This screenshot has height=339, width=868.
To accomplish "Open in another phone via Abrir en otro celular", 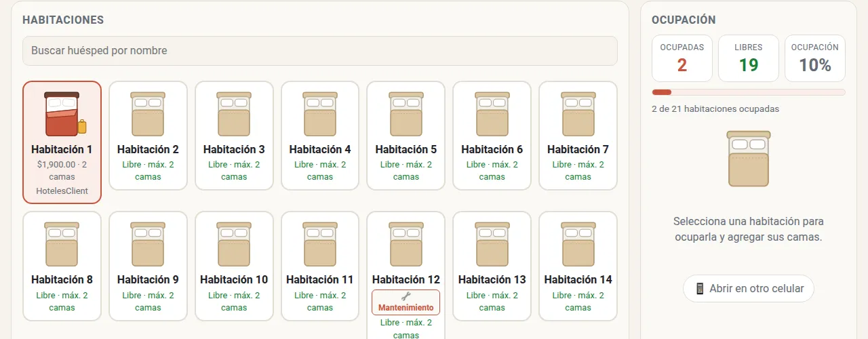I will tap(749, 289).
